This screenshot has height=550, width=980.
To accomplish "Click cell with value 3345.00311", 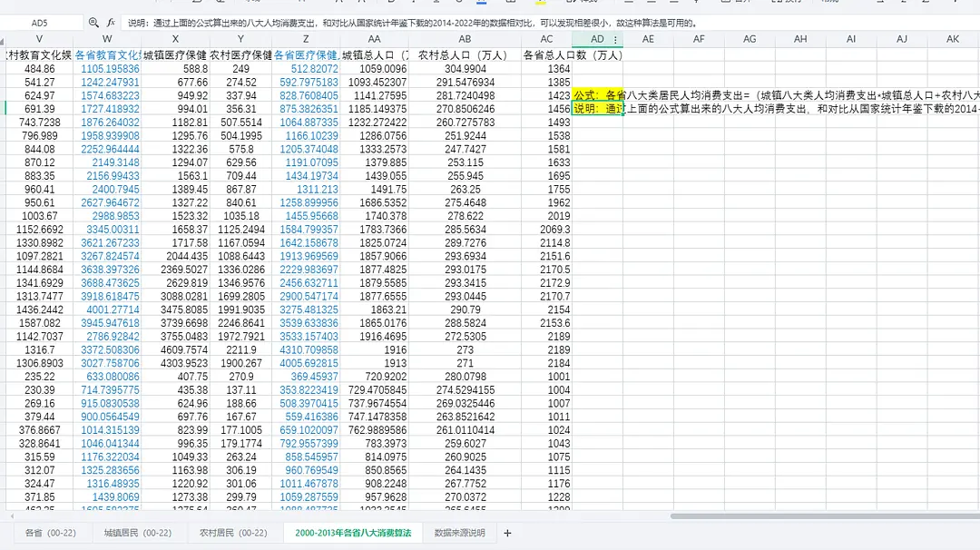I will tap(107, 230).
